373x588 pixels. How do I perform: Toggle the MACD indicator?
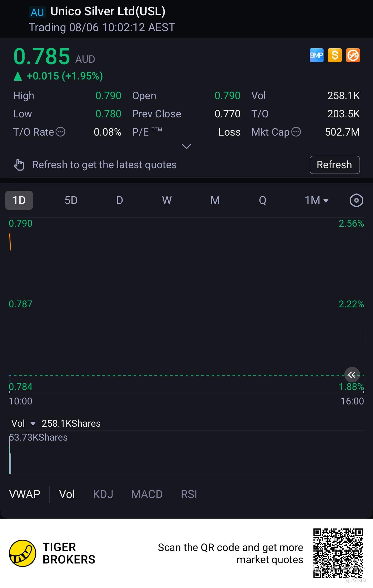coord(147,494)
